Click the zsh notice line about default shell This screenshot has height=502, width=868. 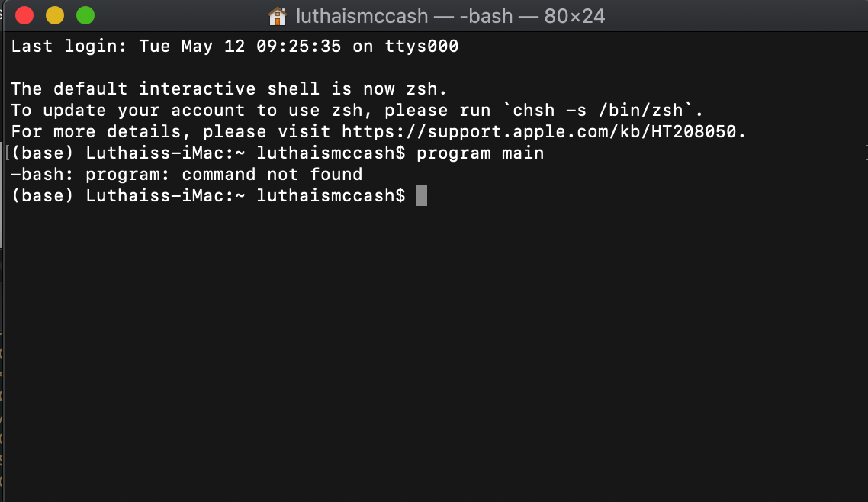pyautogui.click(x=228, y=88)
